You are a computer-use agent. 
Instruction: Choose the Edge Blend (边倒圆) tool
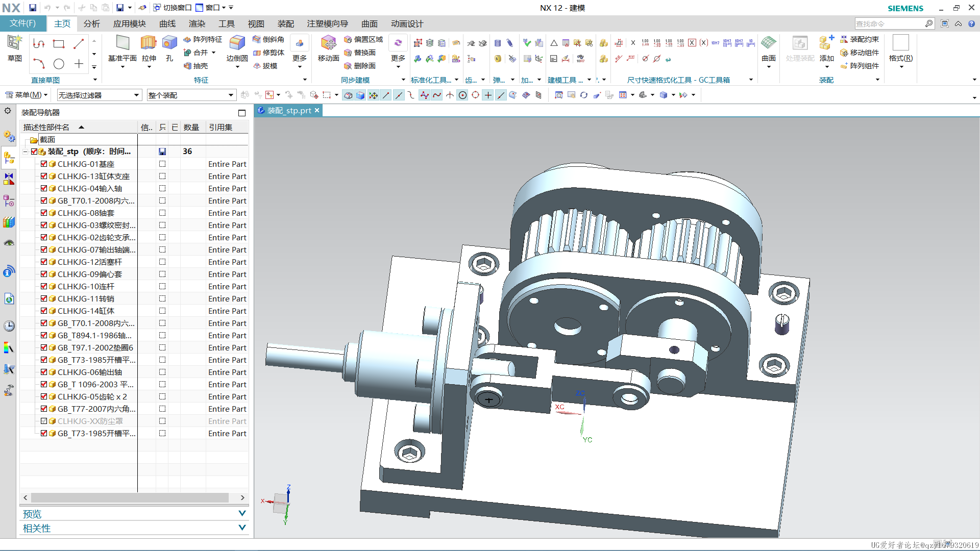tap(237, 48)
